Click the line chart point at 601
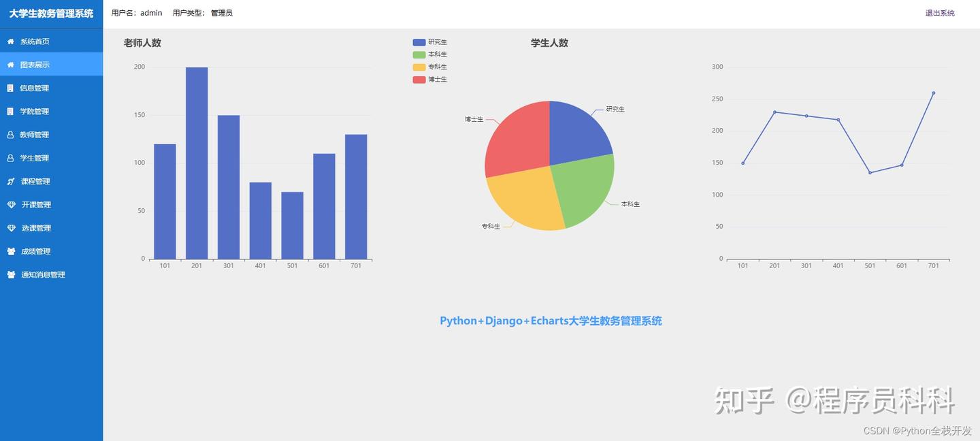This screenshot has height=441, width=980. pyautogui.click(x=902, y=165)
